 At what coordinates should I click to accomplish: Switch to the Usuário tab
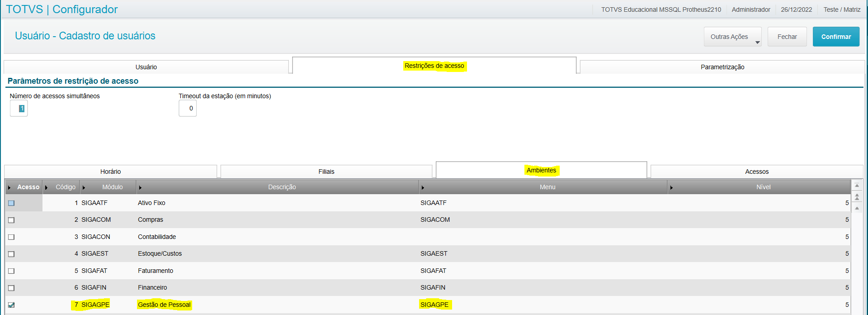(x=146, y=67)
